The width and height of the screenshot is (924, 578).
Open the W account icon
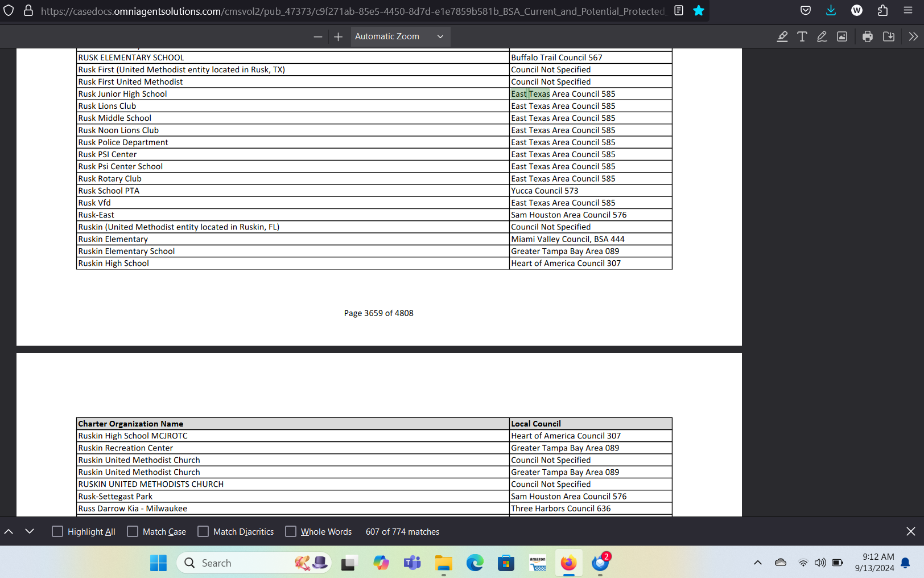pyautogui.click(x=857, y=10)
